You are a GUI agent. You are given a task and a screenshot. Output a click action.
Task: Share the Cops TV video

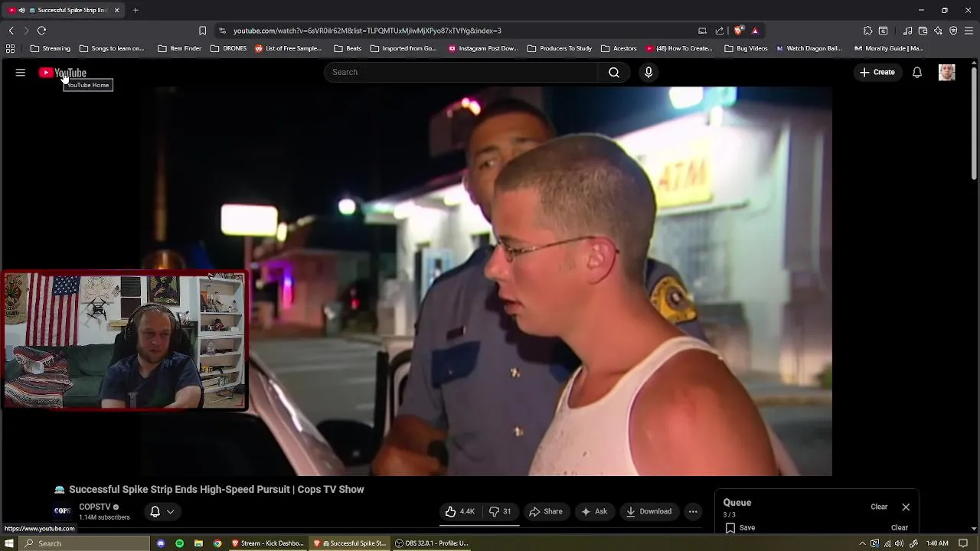[x=546, y=511]
